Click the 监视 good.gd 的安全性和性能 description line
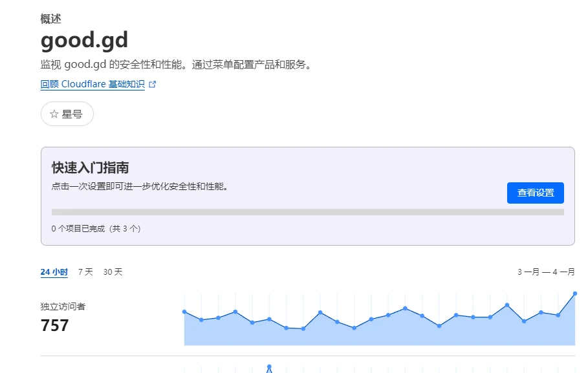 click(176, 65)
